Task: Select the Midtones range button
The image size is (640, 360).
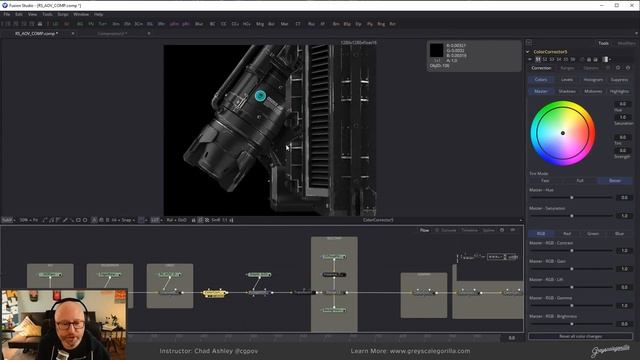Action: point(593,91)
